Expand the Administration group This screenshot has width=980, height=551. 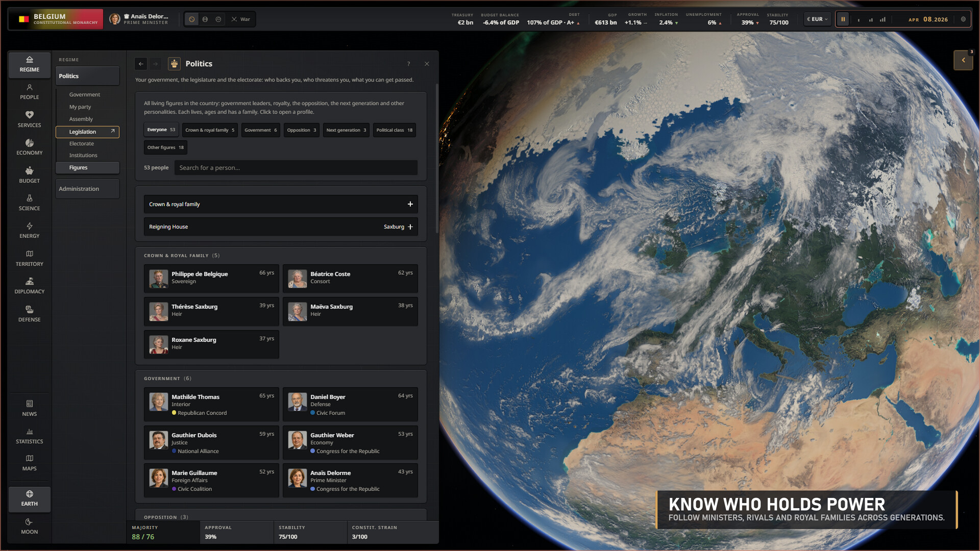[x=87, y=189]
